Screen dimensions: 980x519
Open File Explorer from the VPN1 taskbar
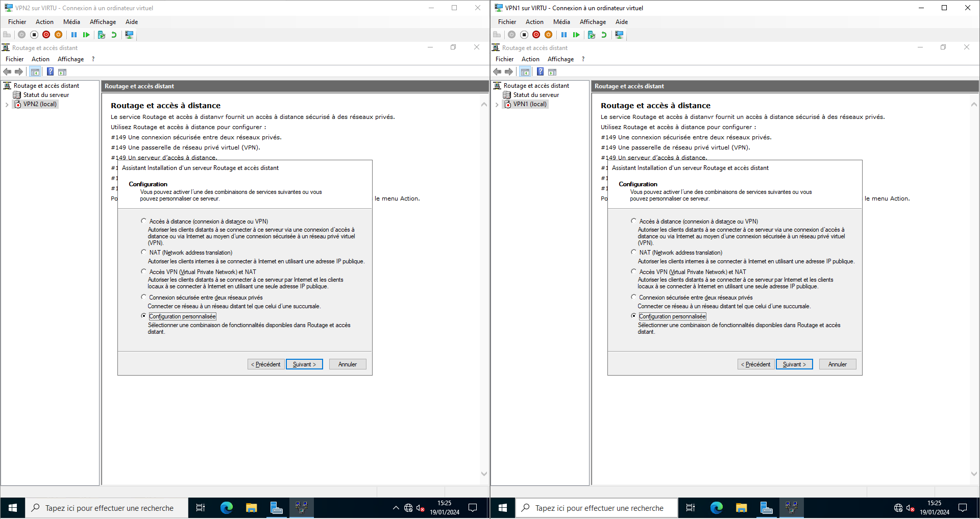[741, 508]
